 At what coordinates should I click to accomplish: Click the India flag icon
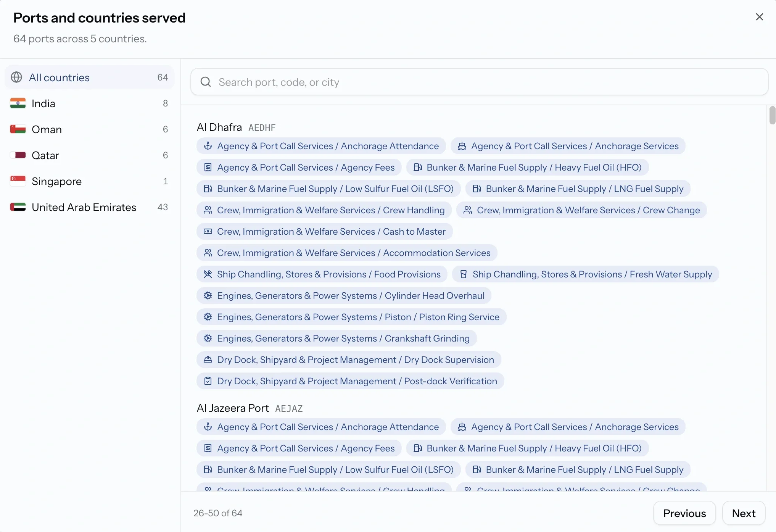tap(18, 103)
